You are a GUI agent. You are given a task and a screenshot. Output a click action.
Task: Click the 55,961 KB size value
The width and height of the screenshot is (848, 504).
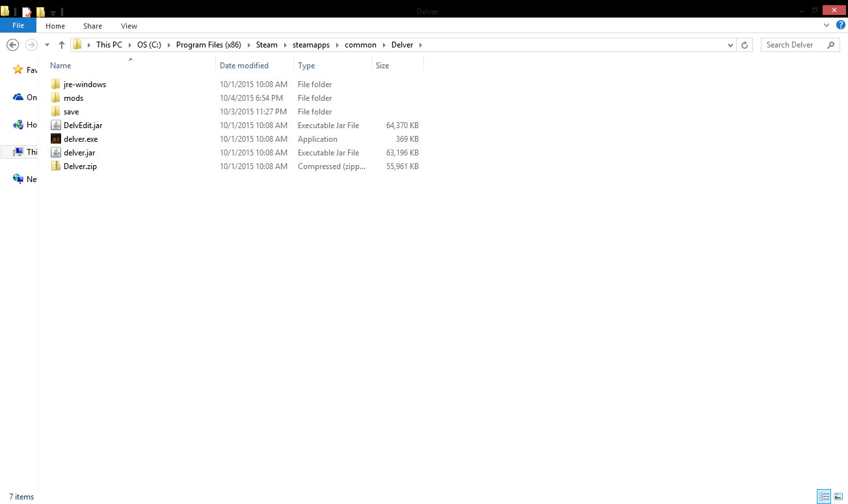coord(402,166)
